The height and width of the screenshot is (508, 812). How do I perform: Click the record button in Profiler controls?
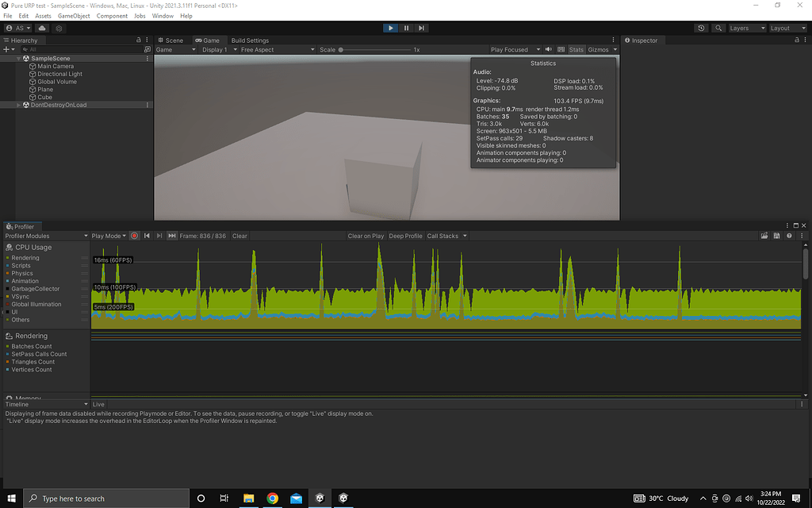tap(133, 236)
